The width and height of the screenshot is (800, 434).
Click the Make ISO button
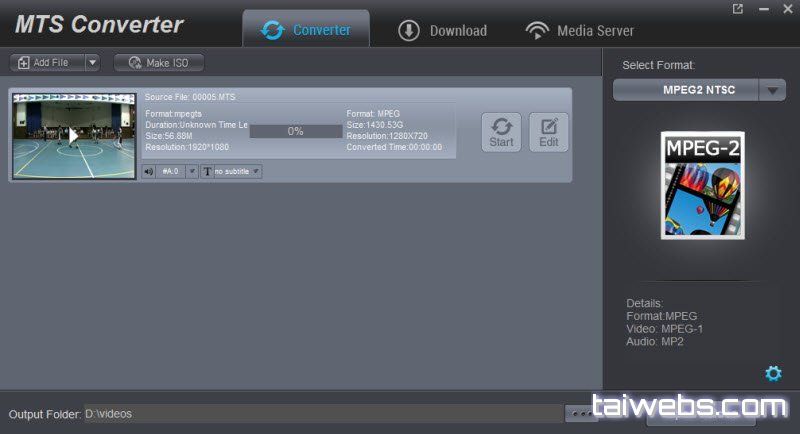159,62
